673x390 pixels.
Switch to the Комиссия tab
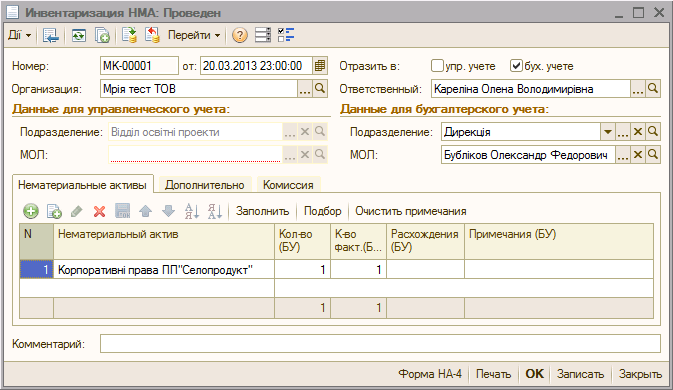pyautogui.click(x=288, y=185)
